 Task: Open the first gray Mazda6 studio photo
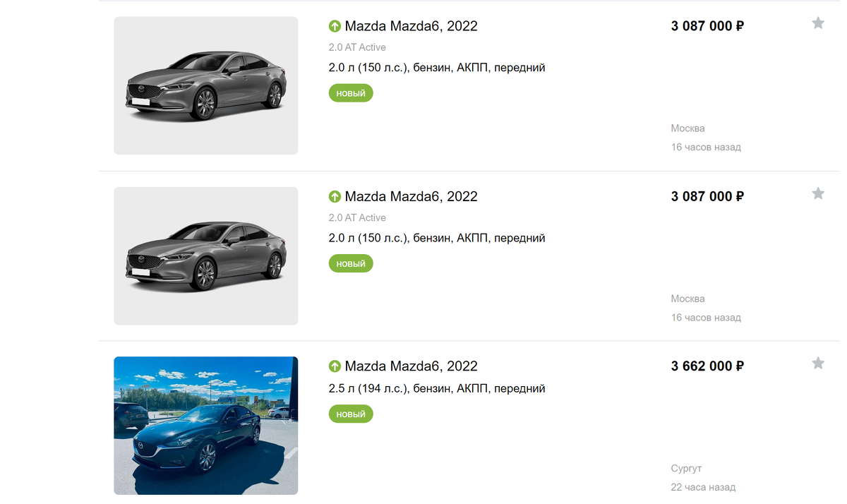[206, 85]
